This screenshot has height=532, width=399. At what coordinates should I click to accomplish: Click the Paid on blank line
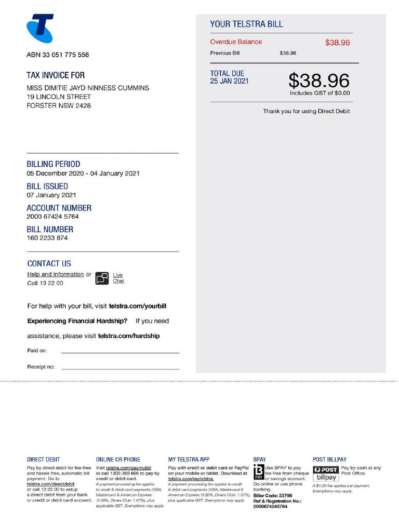click(x=120, y=353)
